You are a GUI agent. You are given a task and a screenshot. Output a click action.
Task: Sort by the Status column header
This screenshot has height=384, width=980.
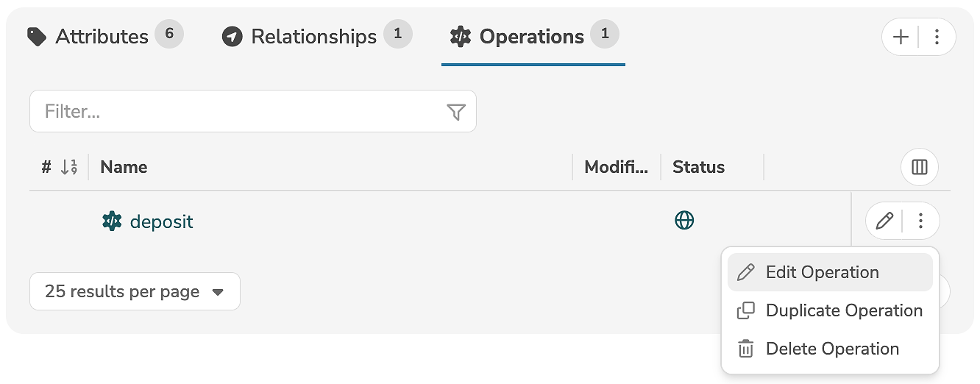[x=698, y=167]
